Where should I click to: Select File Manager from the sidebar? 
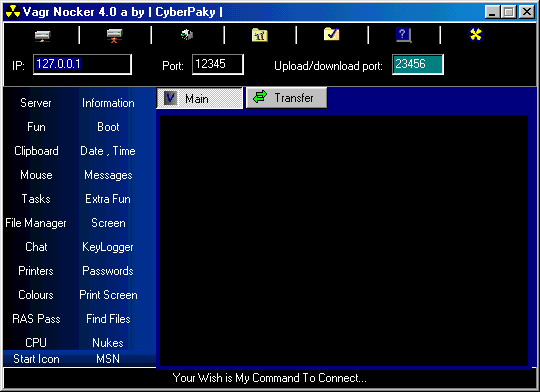click(x=36, y=223)
